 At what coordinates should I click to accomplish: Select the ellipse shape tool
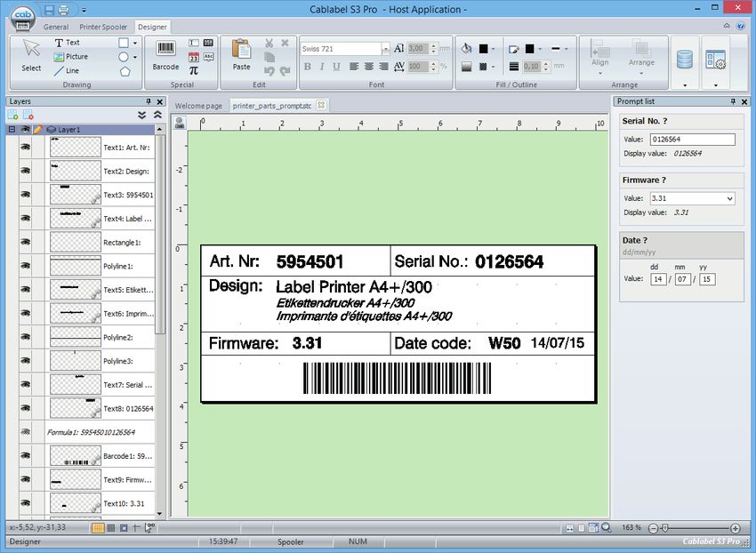(x=124, y=57)
